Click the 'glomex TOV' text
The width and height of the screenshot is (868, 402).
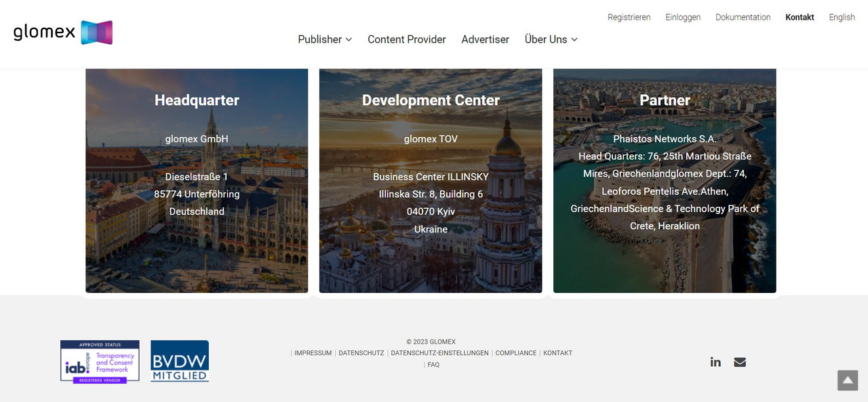(x=431, y=139)
